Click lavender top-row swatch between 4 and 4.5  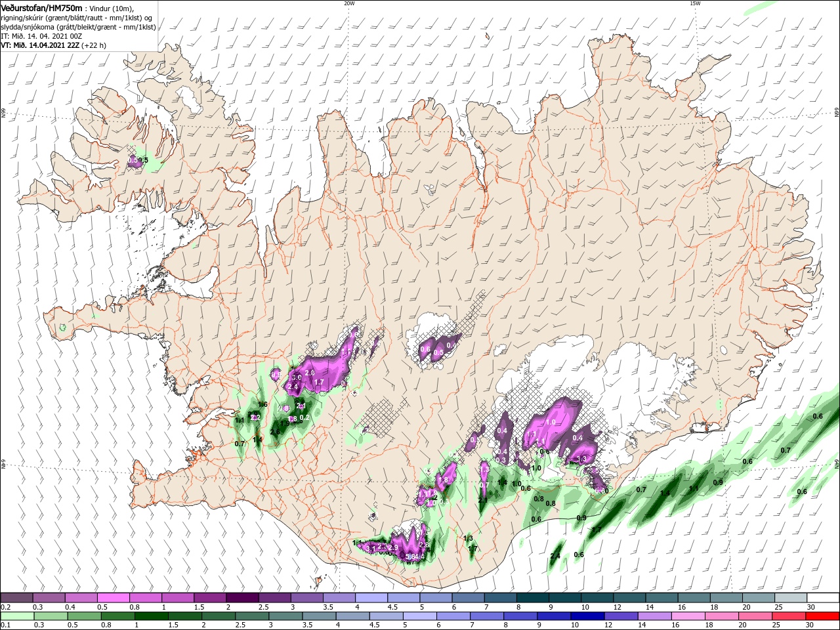point(370,598)
